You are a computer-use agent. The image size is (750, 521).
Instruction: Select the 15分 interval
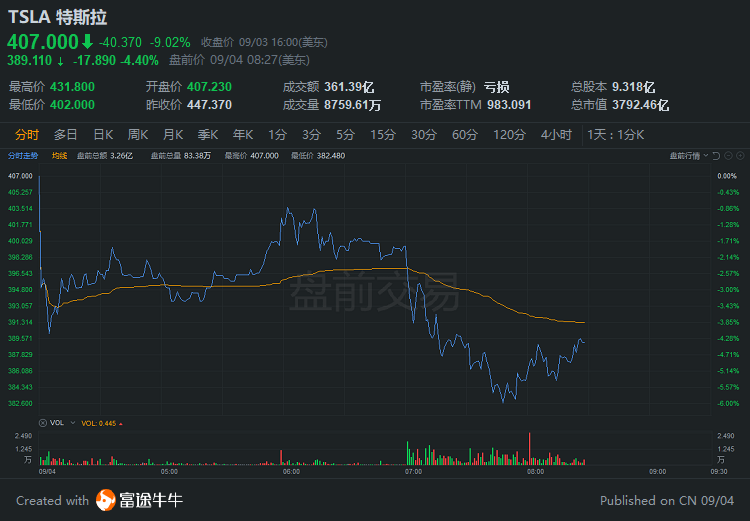pyautogui.click(x=383, y=135)
